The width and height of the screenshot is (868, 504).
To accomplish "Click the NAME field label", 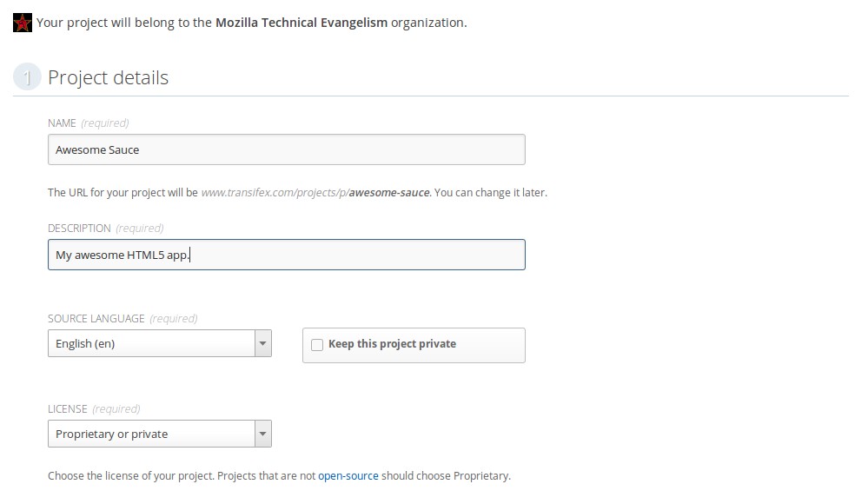I will (x=62, y=123).
